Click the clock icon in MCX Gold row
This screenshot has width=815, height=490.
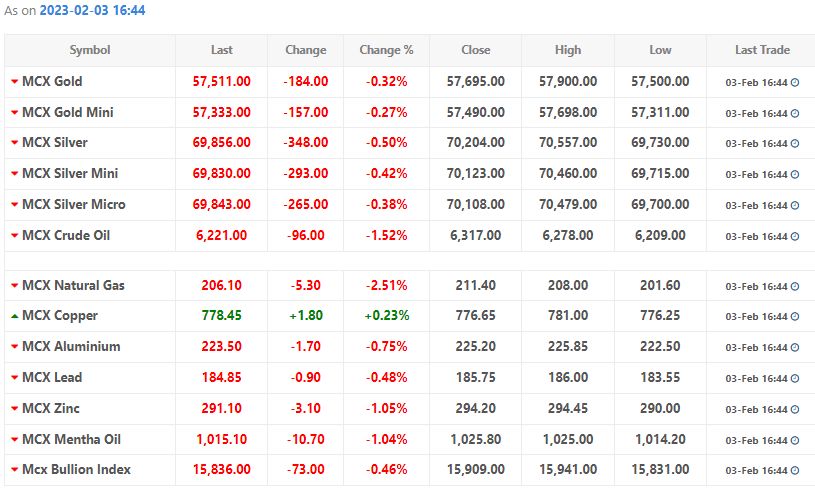point(795,83)
